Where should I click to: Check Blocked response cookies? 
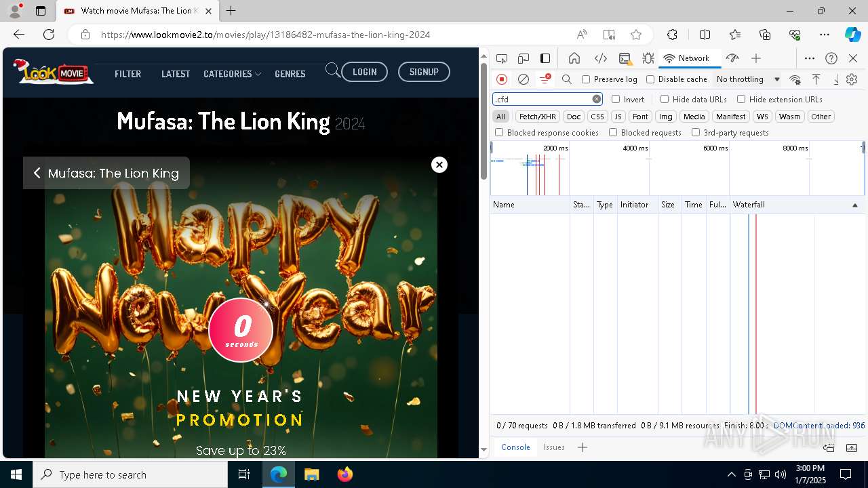pyautogui.click(x=499, y=133)
